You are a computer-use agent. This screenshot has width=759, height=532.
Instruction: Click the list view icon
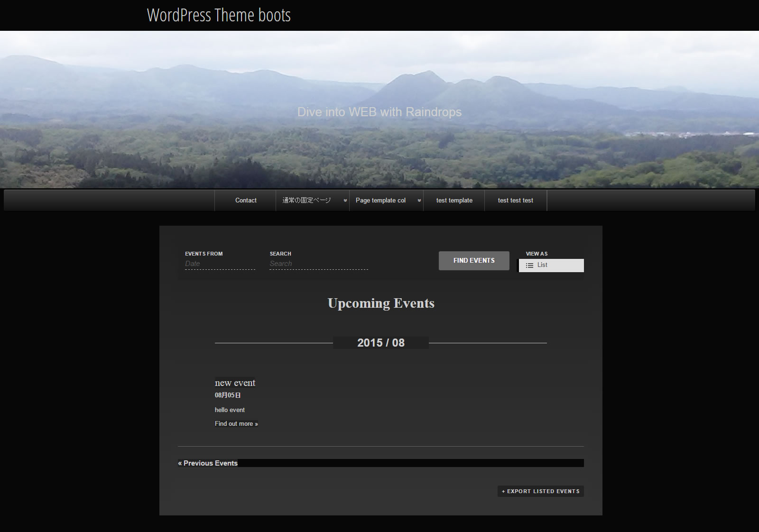point(529,266)
